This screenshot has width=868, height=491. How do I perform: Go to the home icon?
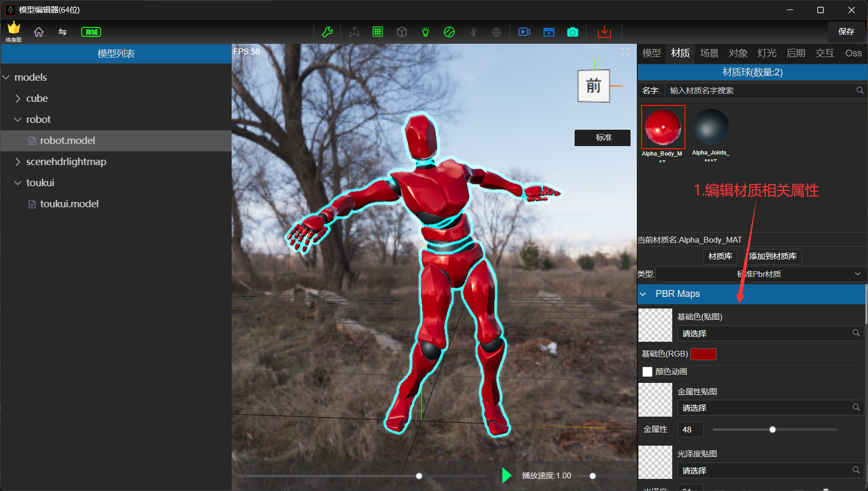pos(39,32)
